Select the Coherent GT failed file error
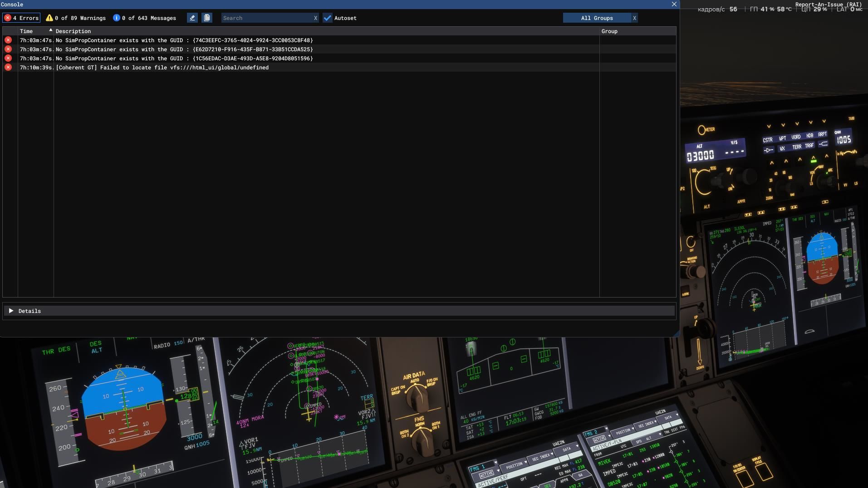868x488 pixels. [x=162, y=68]
